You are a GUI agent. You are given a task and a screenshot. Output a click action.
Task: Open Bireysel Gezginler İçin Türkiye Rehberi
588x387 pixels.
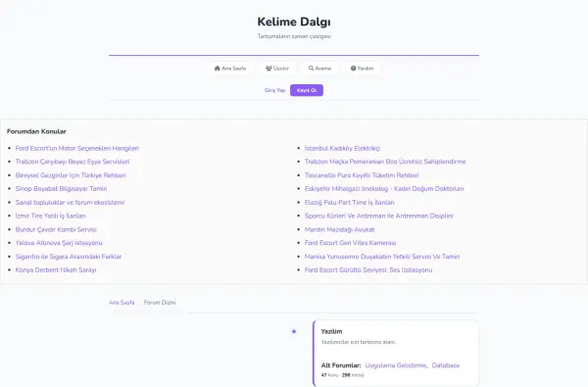(71, 175)
